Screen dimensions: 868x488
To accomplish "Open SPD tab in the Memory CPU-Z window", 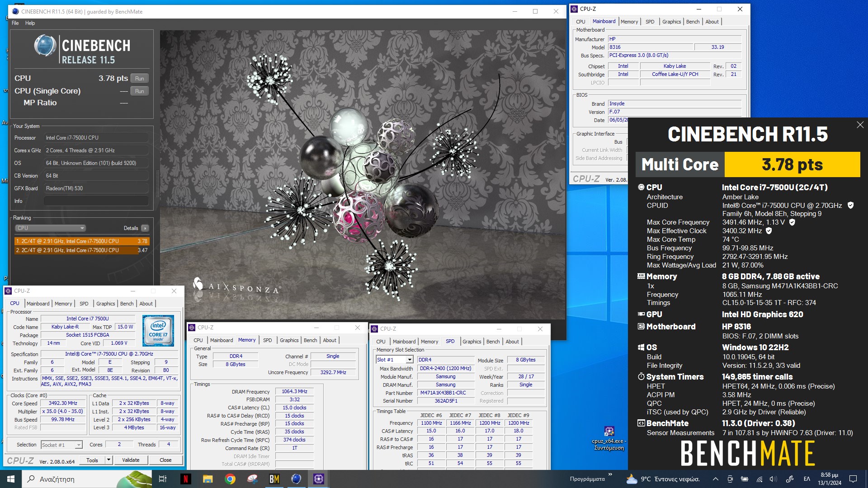I will coord(268,340).
